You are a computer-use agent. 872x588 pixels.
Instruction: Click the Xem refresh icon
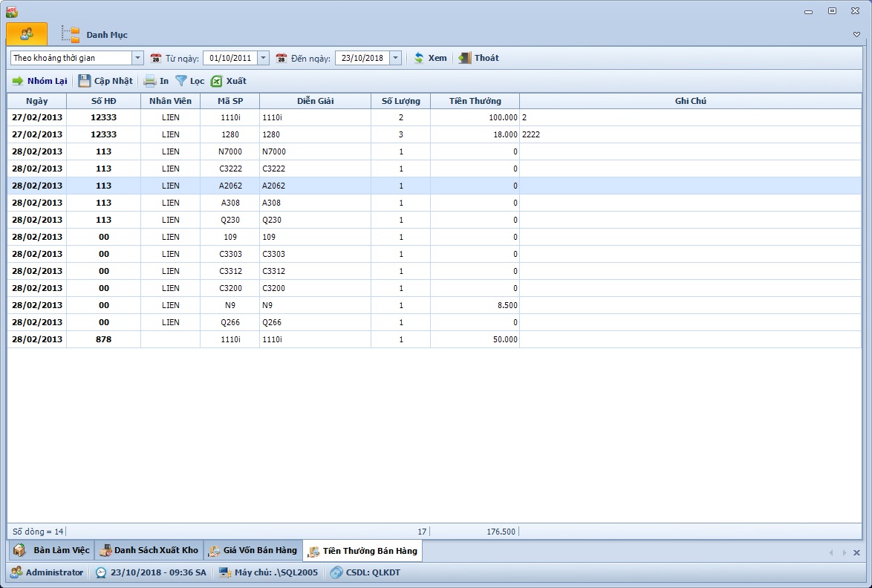[x=419, y=58]
